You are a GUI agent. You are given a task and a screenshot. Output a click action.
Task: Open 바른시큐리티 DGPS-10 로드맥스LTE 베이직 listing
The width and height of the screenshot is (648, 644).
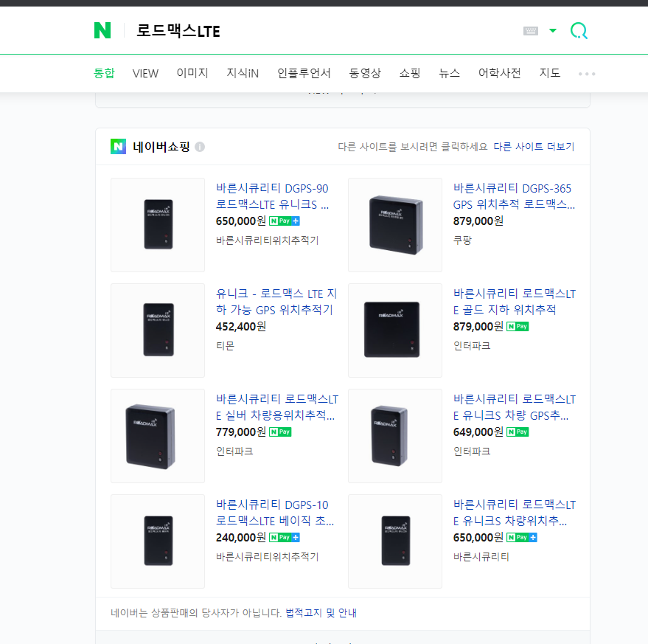click(x=275, y=513)
